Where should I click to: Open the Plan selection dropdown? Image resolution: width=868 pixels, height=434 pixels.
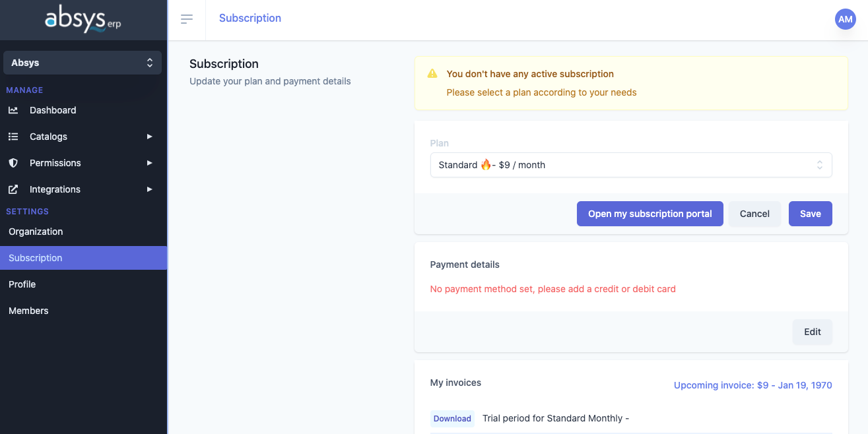point(630,165)
